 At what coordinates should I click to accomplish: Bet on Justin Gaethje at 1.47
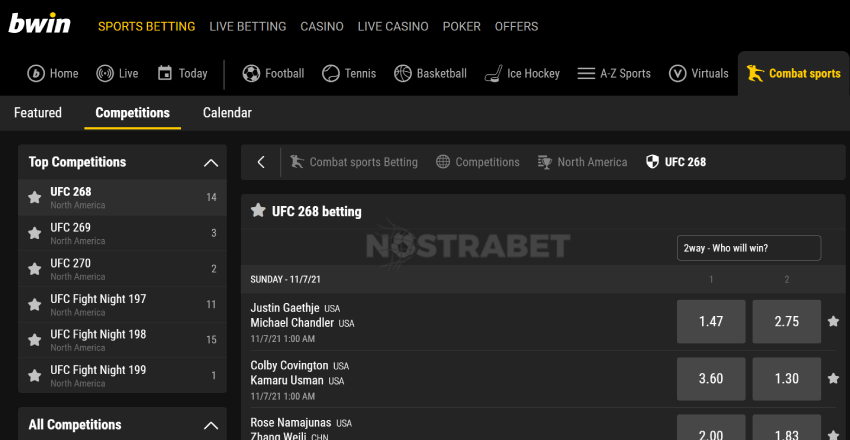point(711,321)
